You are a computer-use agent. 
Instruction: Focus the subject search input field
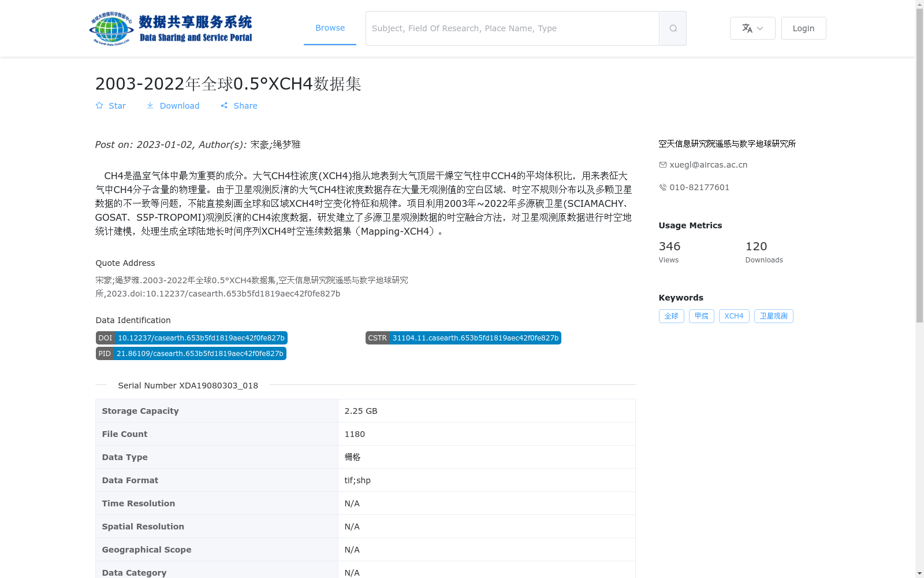point(512,28)
